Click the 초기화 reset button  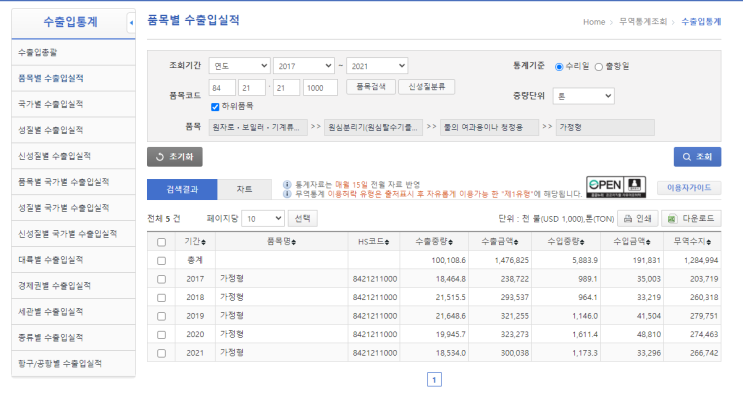pyautogui.click(x=175, y=156)
